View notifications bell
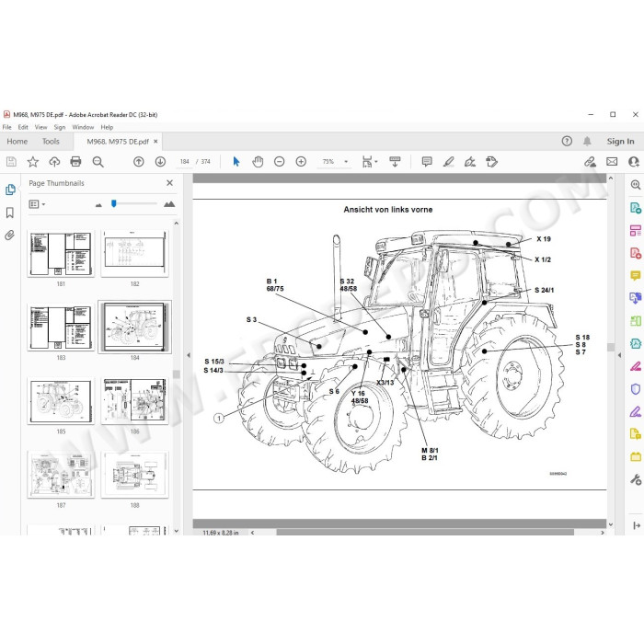Image resolution: width=644 pixels, height=644 pixels. point(587,142)
